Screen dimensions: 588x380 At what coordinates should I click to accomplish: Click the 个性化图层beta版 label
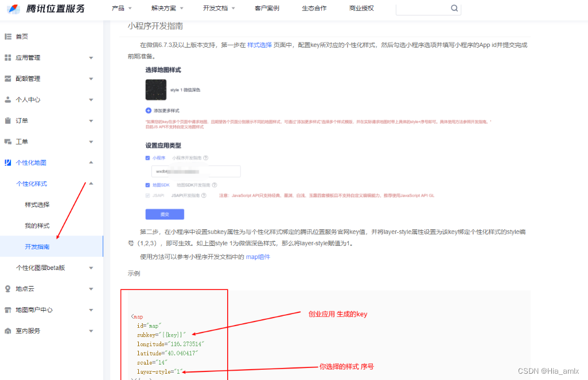pos(41,268)
